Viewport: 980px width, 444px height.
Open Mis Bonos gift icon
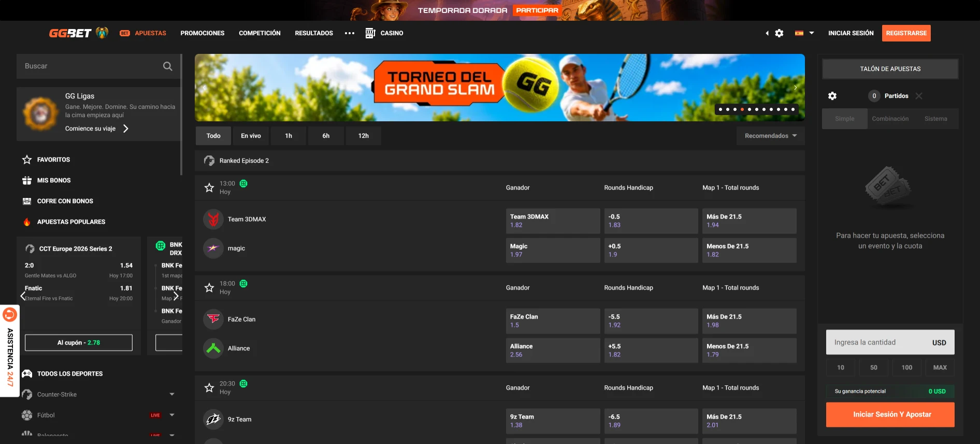pos(27,180)
